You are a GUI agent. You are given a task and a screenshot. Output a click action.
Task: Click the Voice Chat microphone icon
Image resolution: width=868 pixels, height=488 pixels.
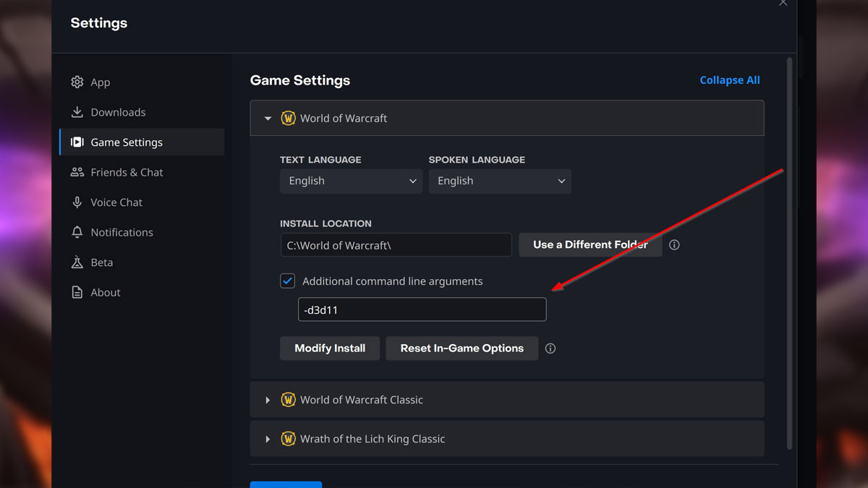77,202
